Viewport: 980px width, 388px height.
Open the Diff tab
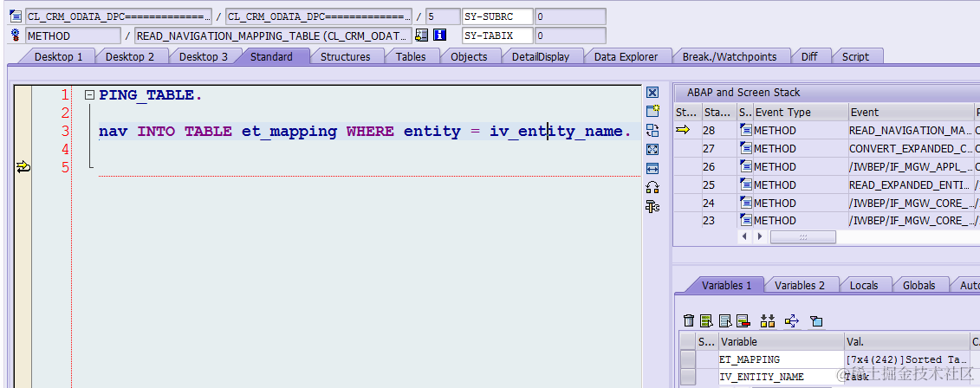[809, 56]
